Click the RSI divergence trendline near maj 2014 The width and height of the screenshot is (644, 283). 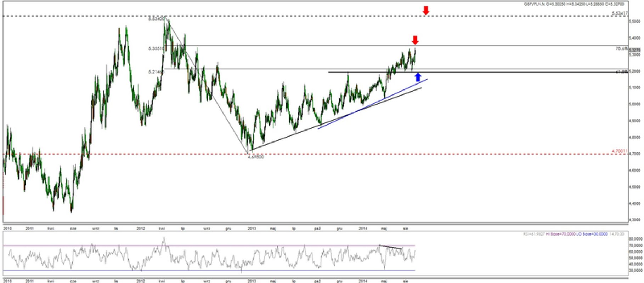(391, 247)
